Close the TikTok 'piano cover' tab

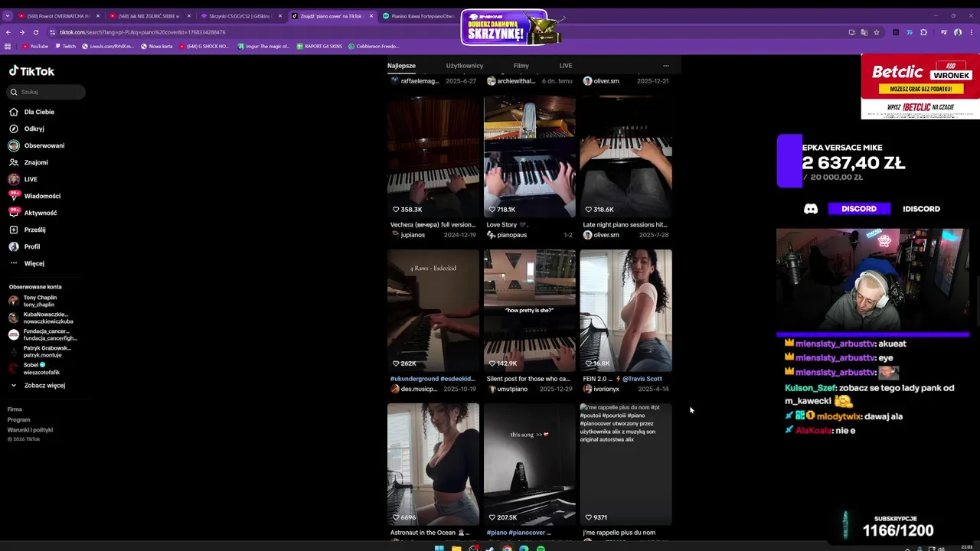(x=371, y=16)
